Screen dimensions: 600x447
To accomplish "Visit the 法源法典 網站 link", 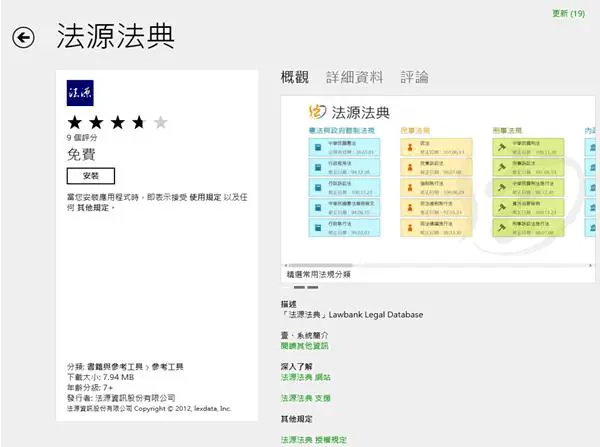I will 306,377.
